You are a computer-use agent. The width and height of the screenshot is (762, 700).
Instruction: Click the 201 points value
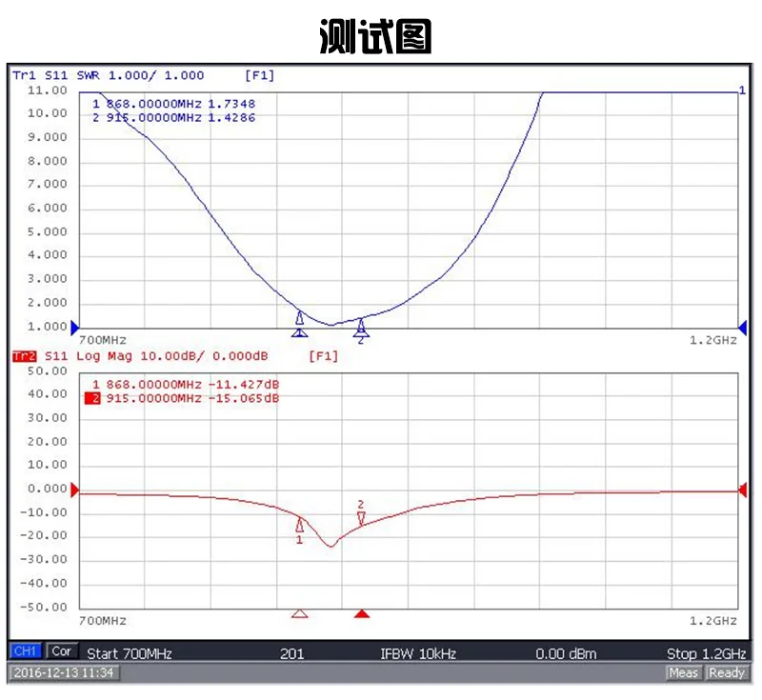292,654
